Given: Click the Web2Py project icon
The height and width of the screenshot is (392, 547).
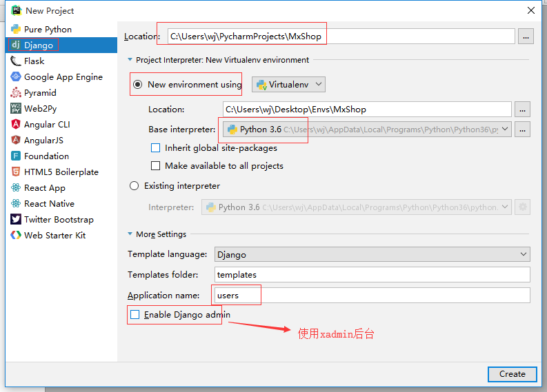Looking at the screenshot, I should click(x=16, y=108).
